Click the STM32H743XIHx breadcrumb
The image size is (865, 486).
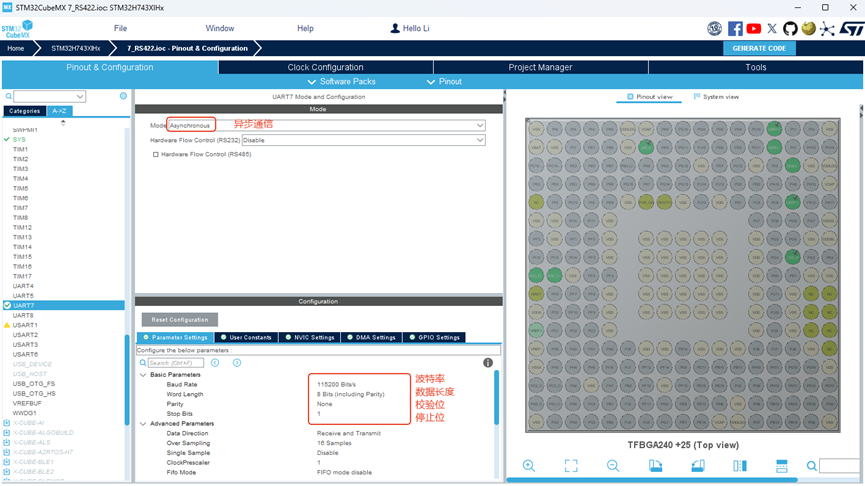pyautogui.click(x=76, y=49)
